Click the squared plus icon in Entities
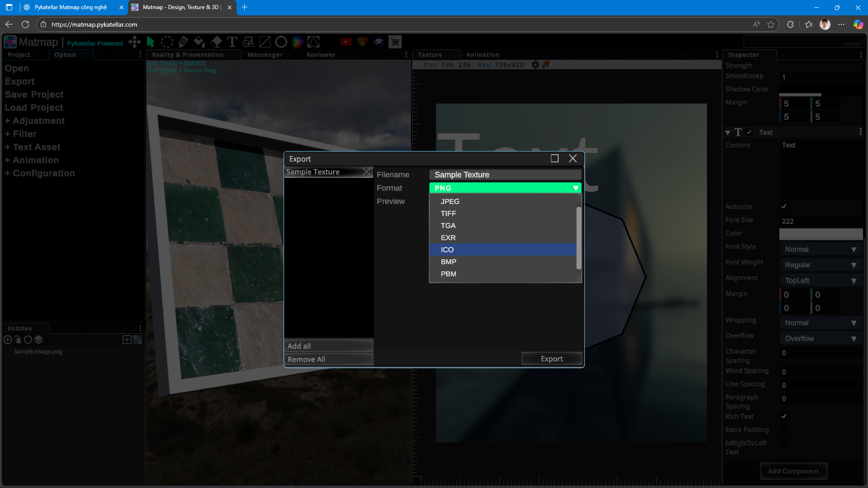Image resolution: width=868 pixels, height=488 pixels. click(127, 340)
